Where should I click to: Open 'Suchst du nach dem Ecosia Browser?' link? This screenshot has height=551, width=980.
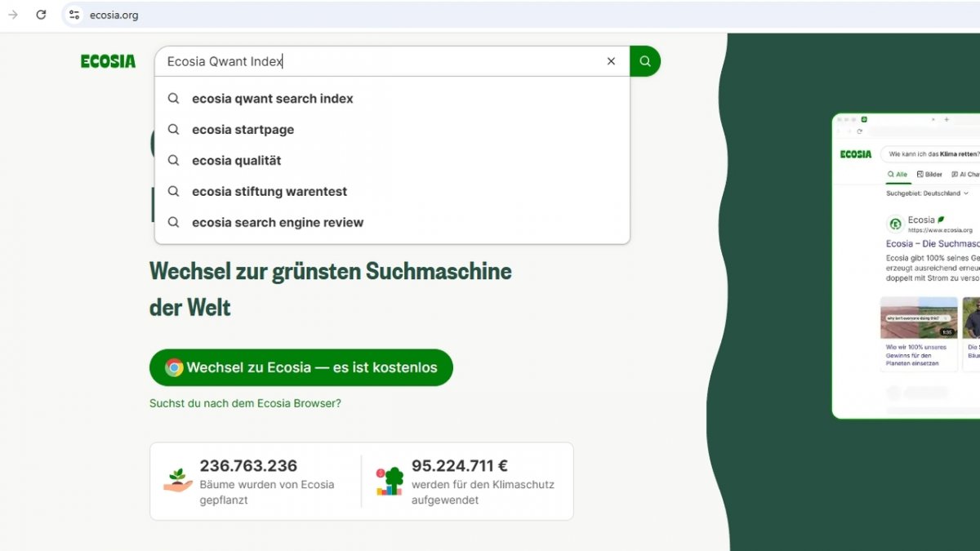tap(245, 403)
